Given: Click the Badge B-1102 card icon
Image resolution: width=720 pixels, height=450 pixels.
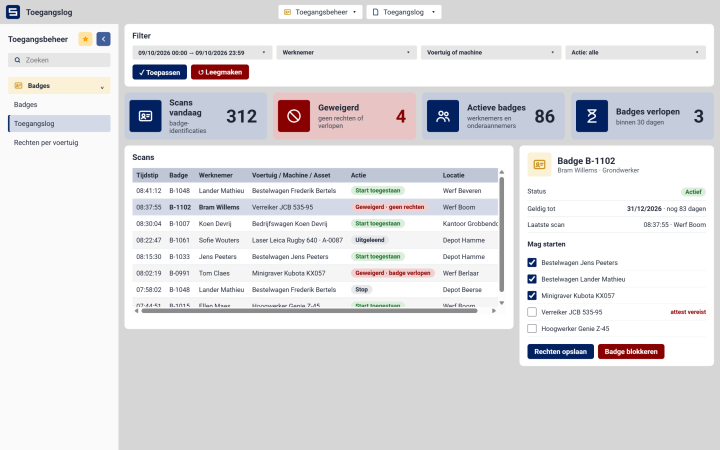Looking at the screenshot, I should click(x=539, y=165).
